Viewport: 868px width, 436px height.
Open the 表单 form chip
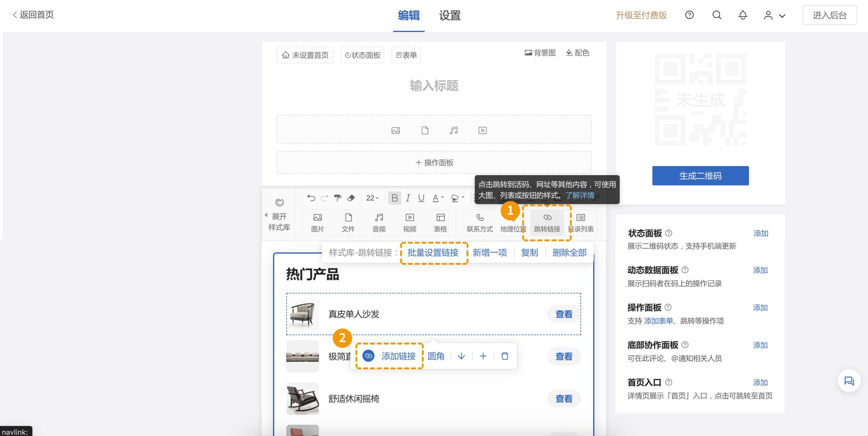(x=406, y=55)
